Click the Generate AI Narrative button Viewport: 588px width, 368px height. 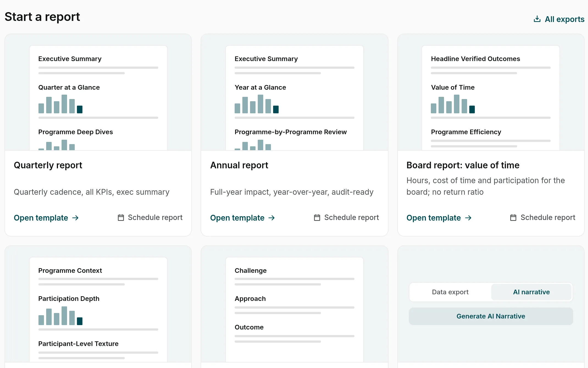coord(491,316)
